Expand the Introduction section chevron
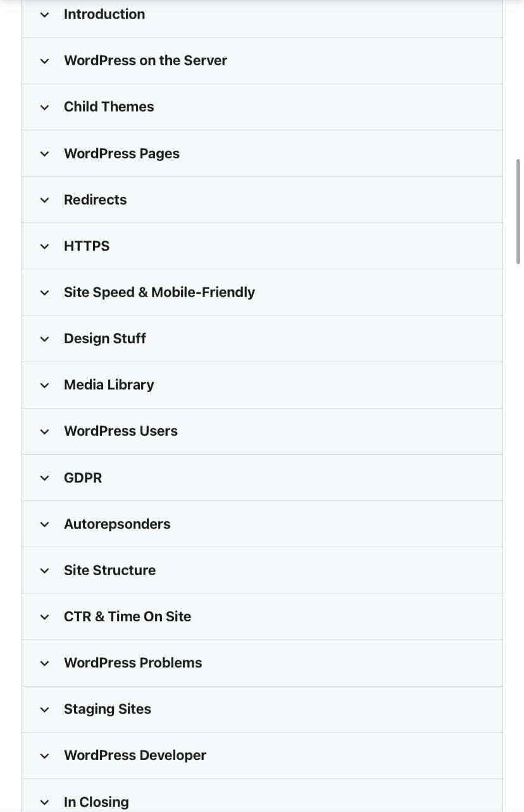The width and height of the screenshot is (524, 812). pos(44,15)
